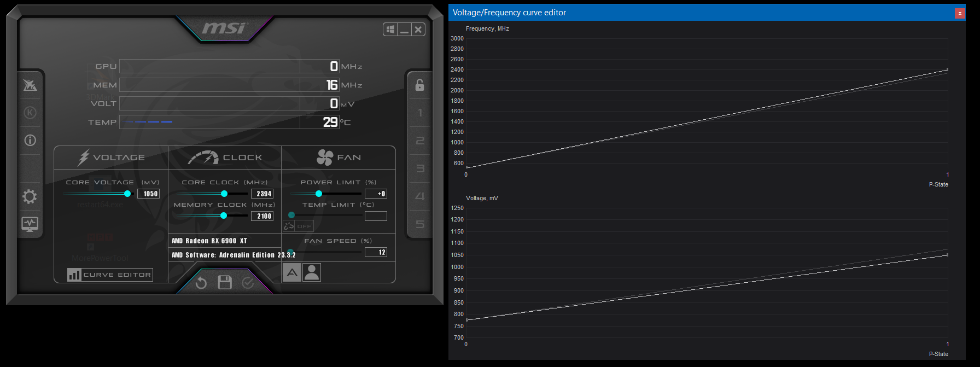The width and height of the screenshot is (980, 367).
Task: Click the memory clock value field 2100
Action: coord(262,216)
